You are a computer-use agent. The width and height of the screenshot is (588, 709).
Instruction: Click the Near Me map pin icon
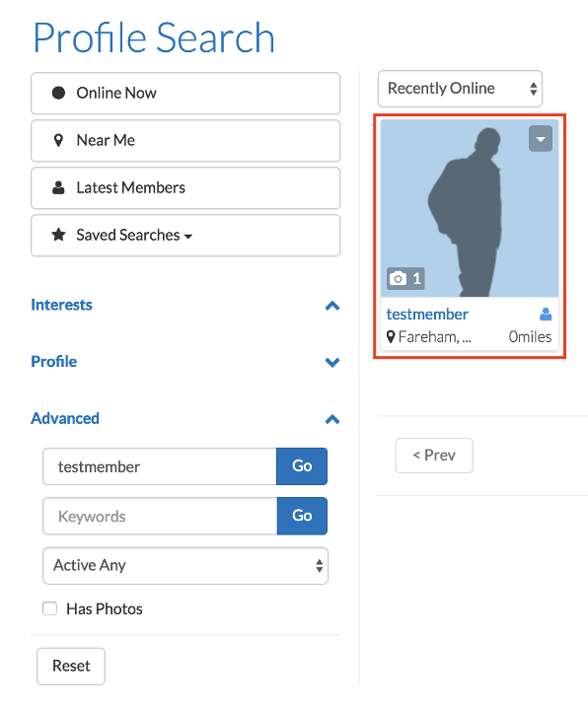58,140
